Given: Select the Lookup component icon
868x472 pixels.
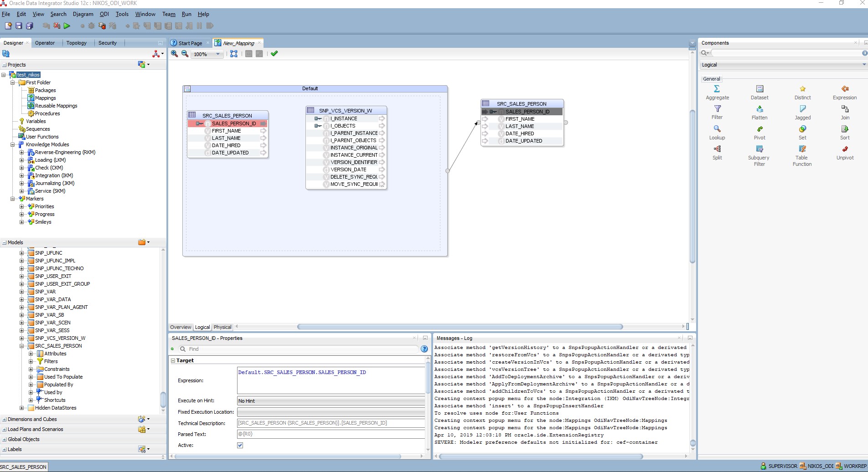Looking at the screenshot, I should coord(717,129).
